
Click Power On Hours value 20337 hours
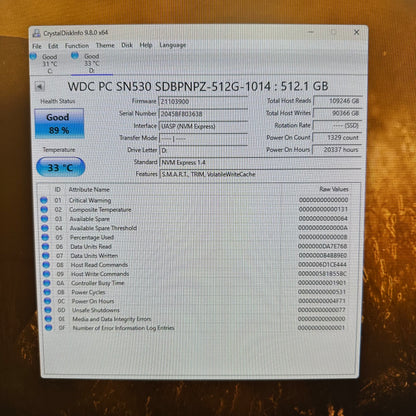pyautogui.click(x=337, y=150)
